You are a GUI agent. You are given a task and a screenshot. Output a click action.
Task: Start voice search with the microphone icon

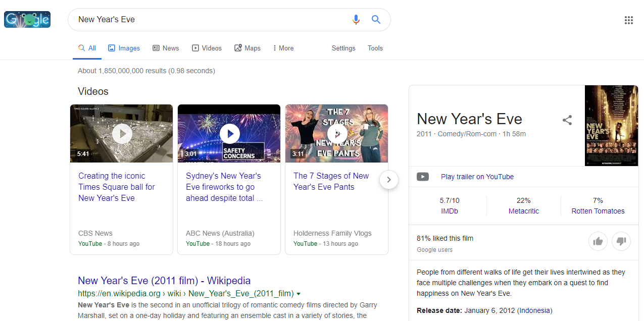[356, 20]
